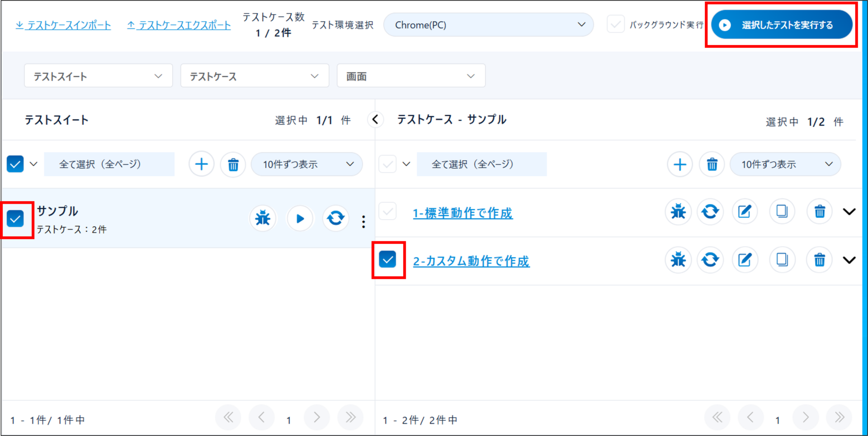Open the 2-カスタム動作で作成 test case link
This screenshot has height=436, width=868.
471,261
